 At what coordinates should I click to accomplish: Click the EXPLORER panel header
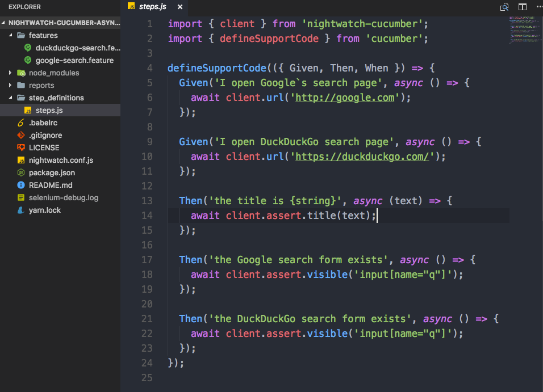tap(24, 7)
